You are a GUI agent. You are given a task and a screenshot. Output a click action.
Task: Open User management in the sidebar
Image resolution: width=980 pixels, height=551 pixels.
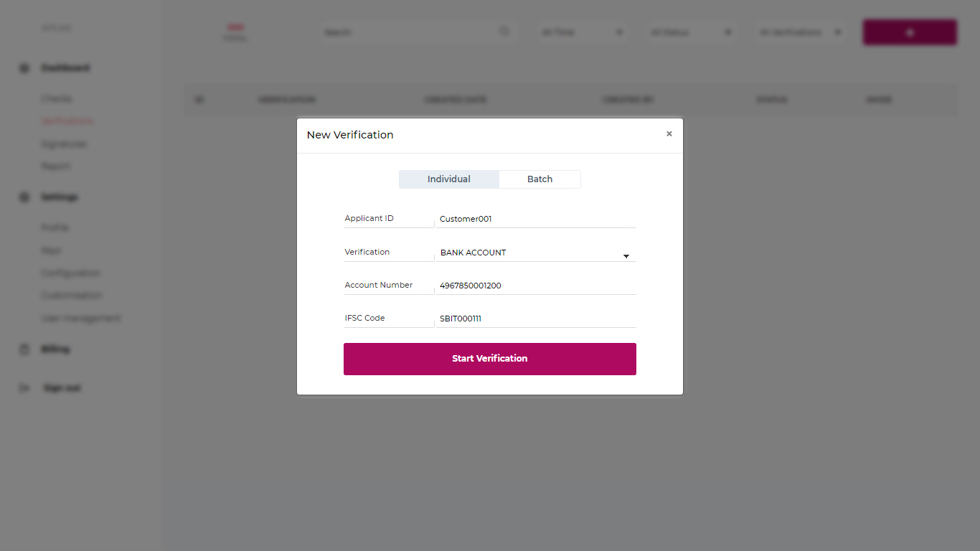81,319
